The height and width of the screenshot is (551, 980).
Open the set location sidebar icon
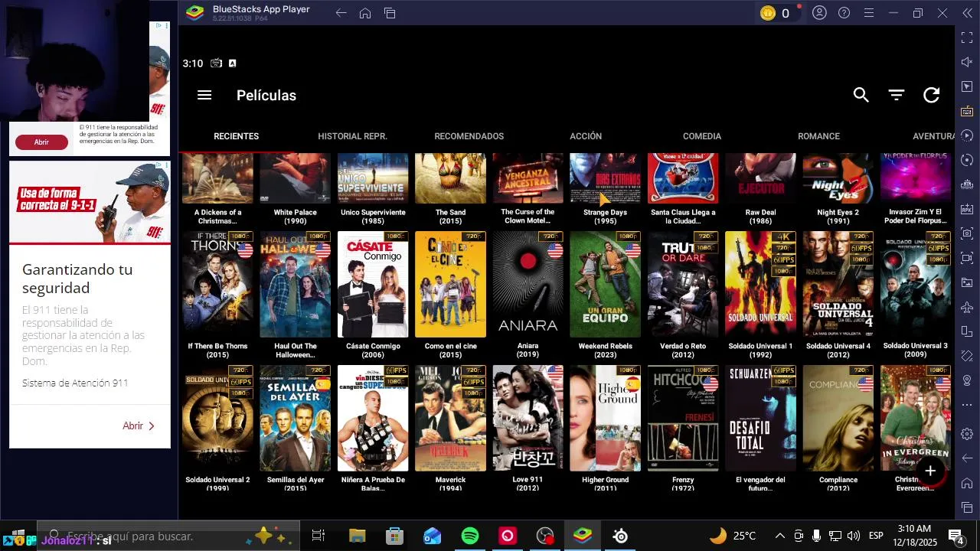pos(967,380)
